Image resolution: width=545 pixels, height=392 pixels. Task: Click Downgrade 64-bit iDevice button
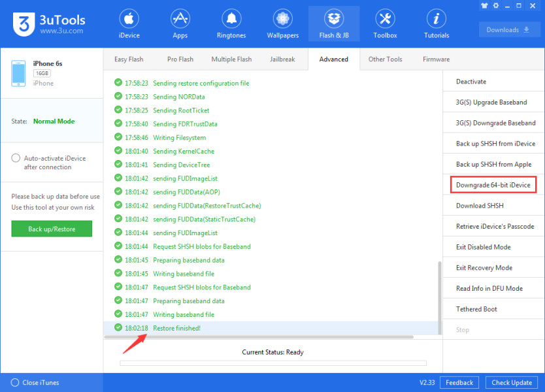tap(493, 185)
